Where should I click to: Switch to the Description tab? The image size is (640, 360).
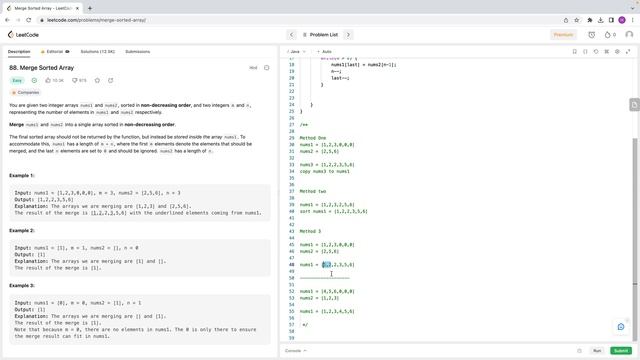coord(19,52)
